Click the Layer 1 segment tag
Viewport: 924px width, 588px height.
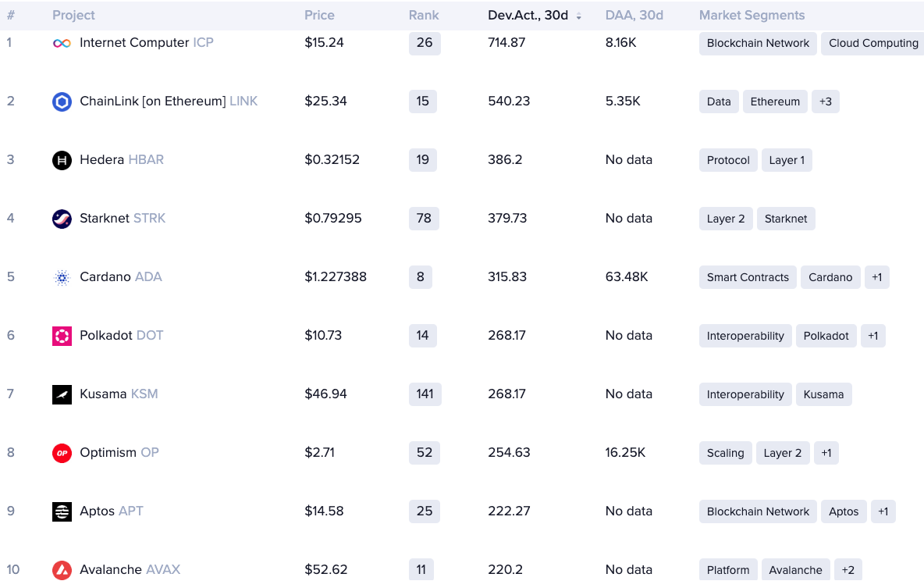[787, 160]
